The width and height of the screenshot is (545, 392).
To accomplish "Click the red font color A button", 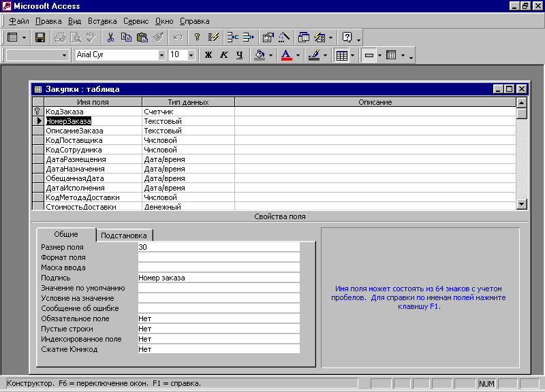I will point(286,55).
